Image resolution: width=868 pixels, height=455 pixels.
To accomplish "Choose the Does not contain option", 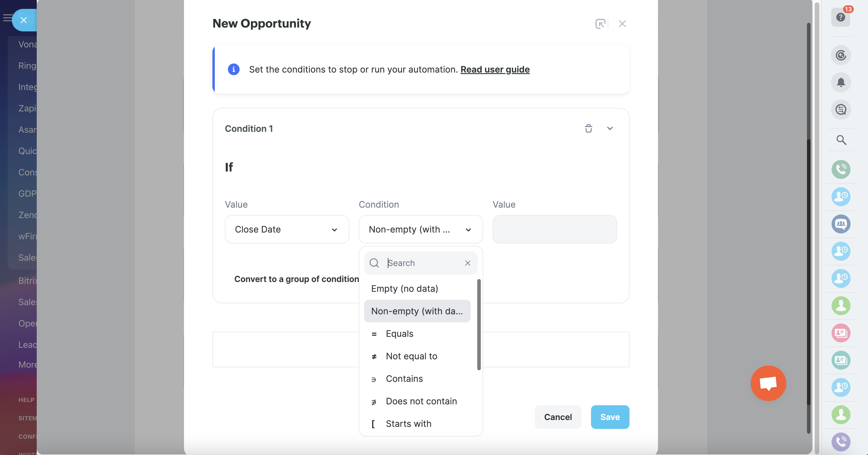I will [x=421, y=401].
